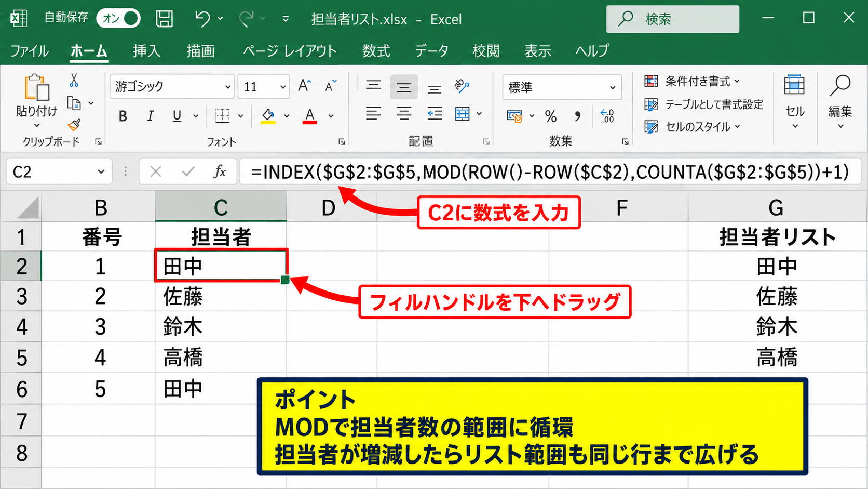This screenshot has width=868, height=489.
Task: Open the ページ レイアウト tab
Action: click(290, 51)
